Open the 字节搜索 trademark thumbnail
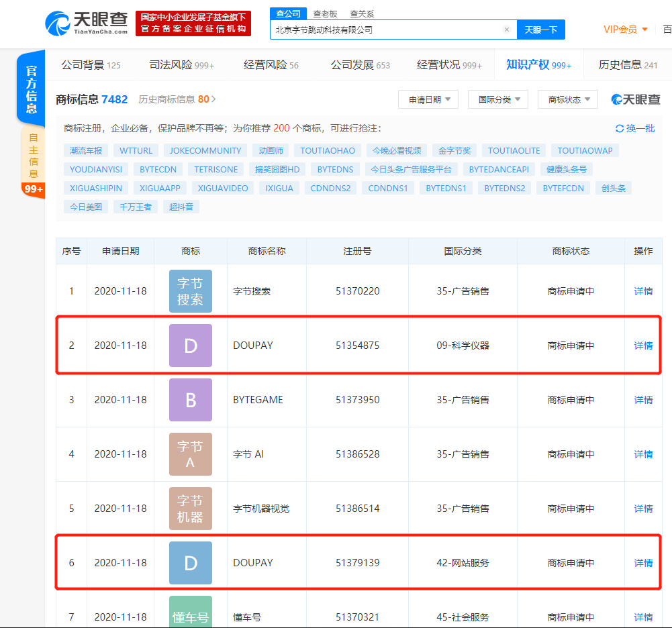The image size is (672, 628). 190,291
